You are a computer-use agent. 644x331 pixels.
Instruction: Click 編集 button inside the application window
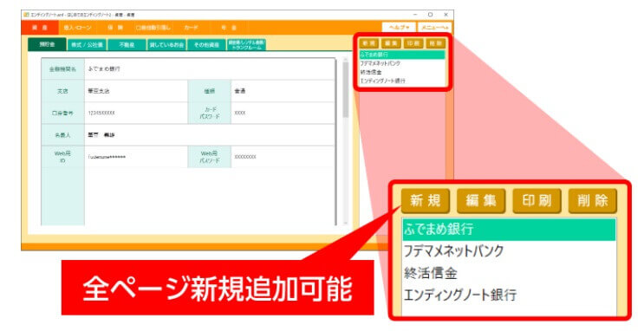pos(391,43)
